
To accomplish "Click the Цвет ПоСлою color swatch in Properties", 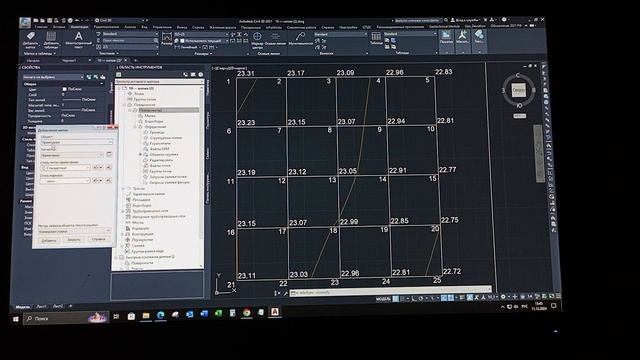I will (64, 89).
